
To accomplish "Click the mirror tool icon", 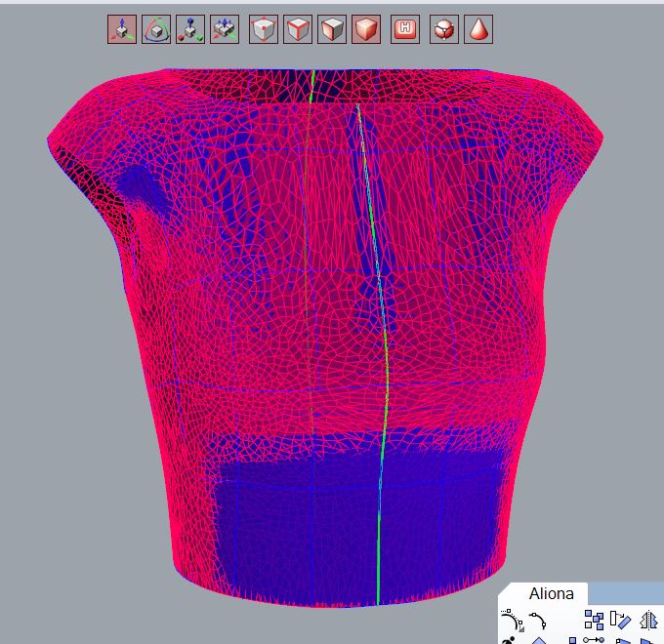I will (648, 620).
